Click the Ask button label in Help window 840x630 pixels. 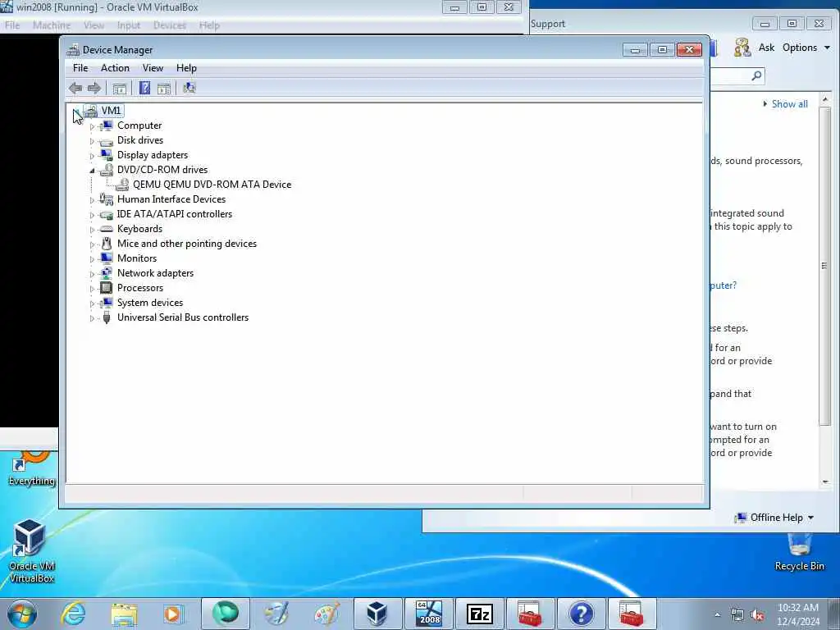tap(766, 48)
